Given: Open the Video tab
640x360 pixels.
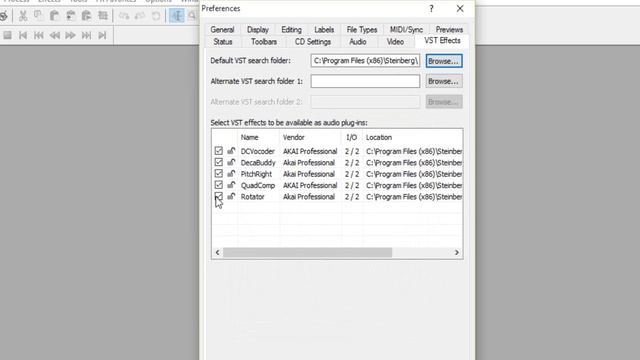Looking at the screenshot, I should pos(395,42).
